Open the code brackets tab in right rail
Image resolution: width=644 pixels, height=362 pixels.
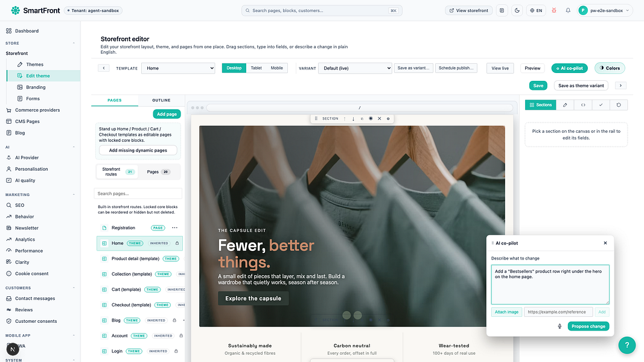[x=583, y=105]
